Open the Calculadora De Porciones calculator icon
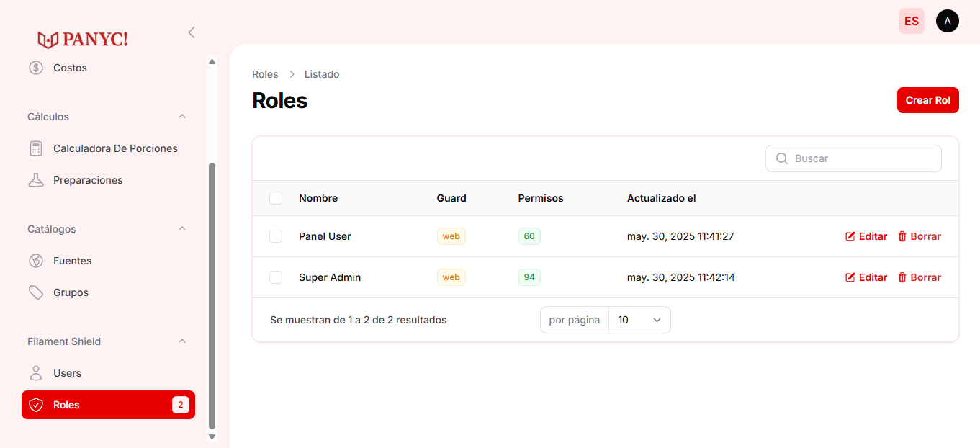The width and height of the screenshot is (980, 448). coord(36,148)
